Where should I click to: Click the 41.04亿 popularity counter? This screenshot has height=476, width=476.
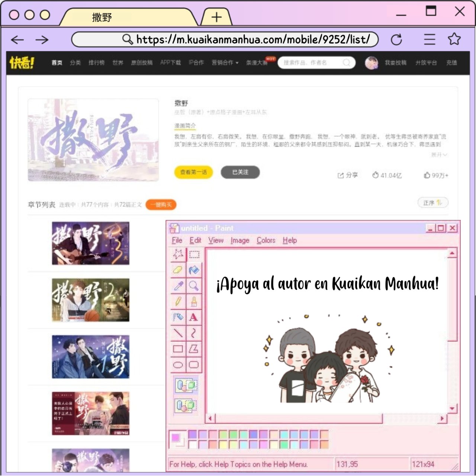[387, 175]
